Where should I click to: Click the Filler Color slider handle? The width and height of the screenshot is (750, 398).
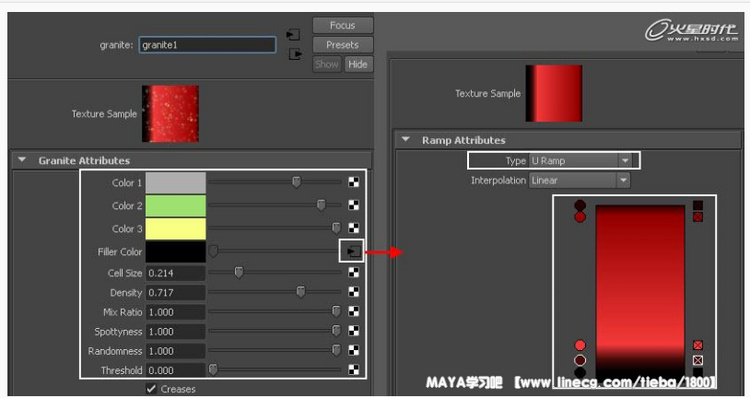(x=213, y=251)
